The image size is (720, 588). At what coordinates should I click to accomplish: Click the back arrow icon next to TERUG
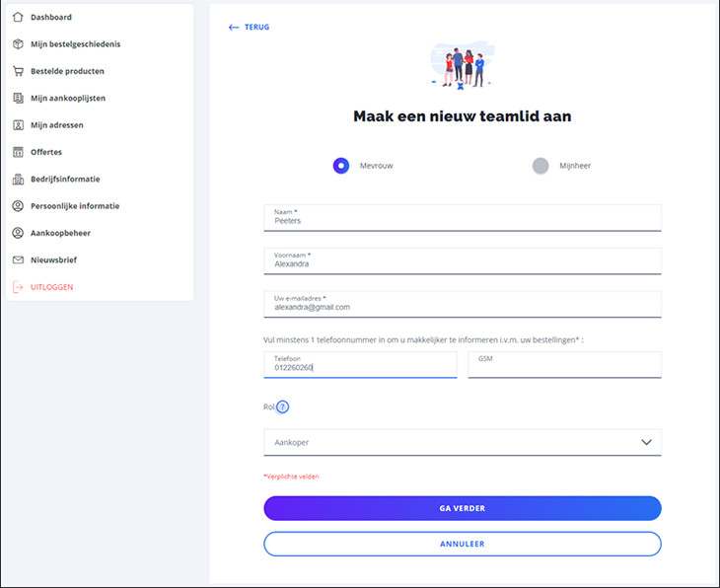pos(234,27)
